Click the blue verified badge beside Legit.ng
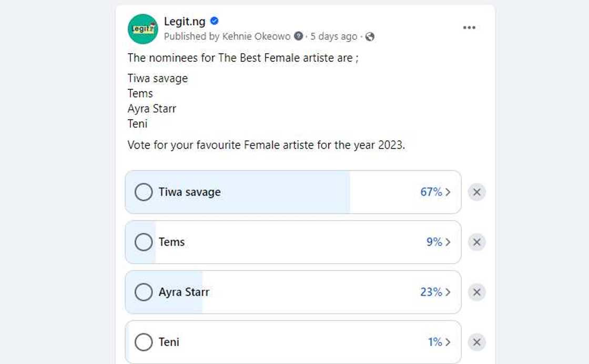The image size is (589, 364). (214, 22)
